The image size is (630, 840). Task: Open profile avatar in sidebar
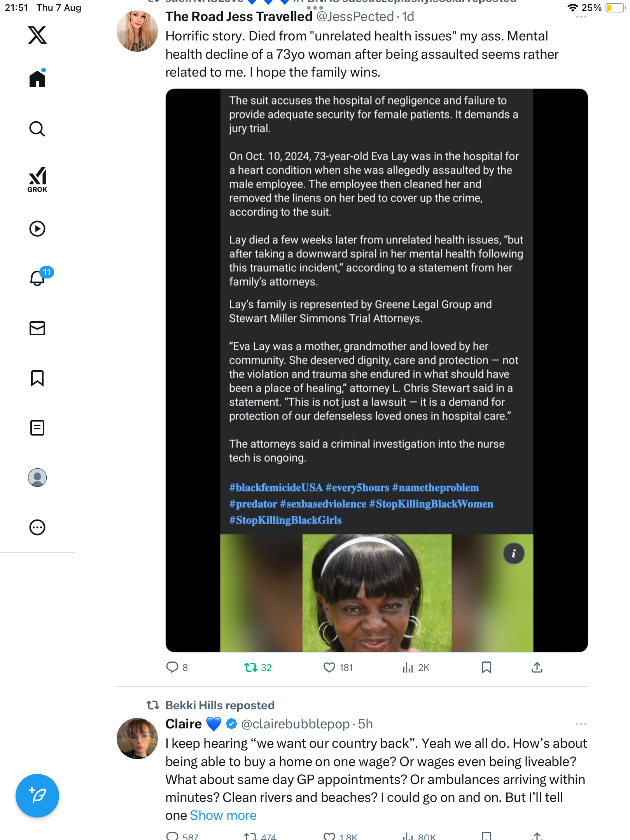click(37, 478)
